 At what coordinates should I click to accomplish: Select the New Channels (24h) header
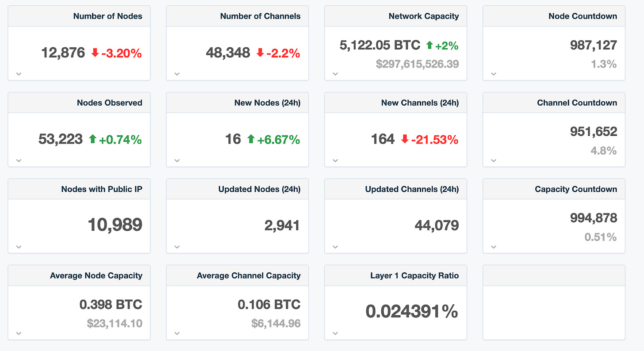click(420, 103)
